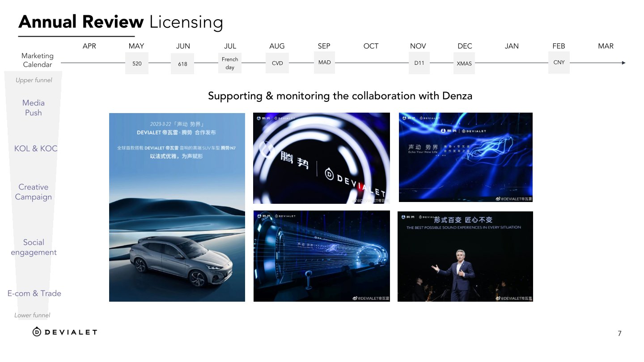Select the KOL & KOC funnel stage
The width and height of the screenshot is (644, 362).
tap(36, 148)
